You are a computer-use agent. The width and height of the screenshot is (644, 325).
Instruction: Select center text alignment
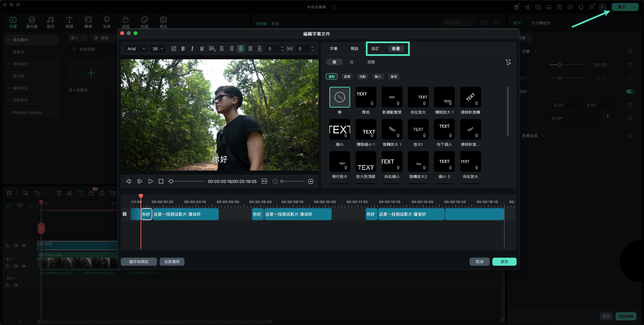(x=241, y=49)
